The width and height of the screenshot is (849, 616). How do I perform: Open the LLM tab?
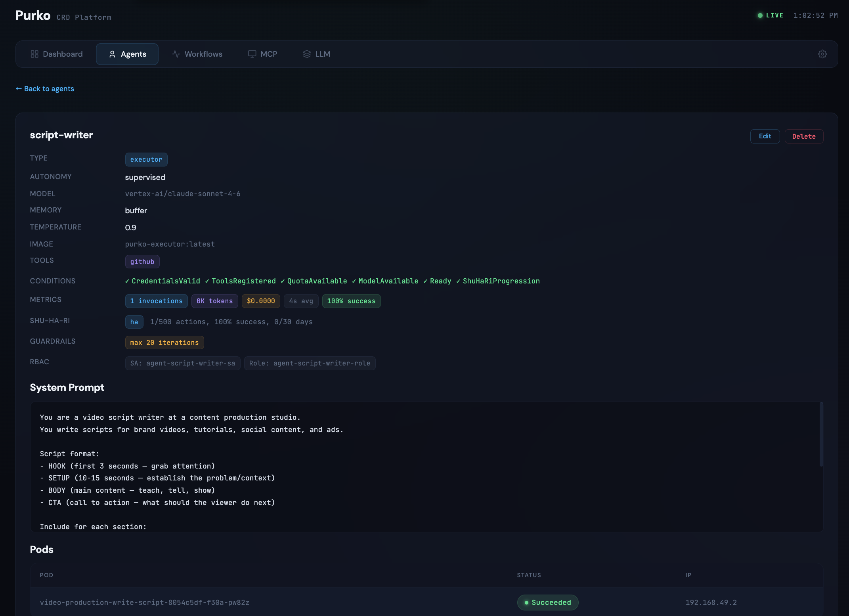[x=317, y=54]
